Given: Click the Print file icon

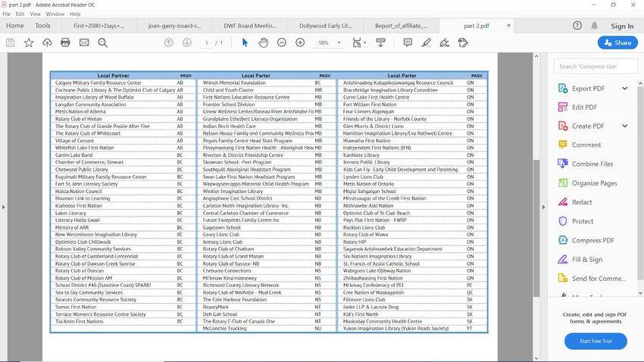Looking at the screenshot, I should tap(65, 43).
